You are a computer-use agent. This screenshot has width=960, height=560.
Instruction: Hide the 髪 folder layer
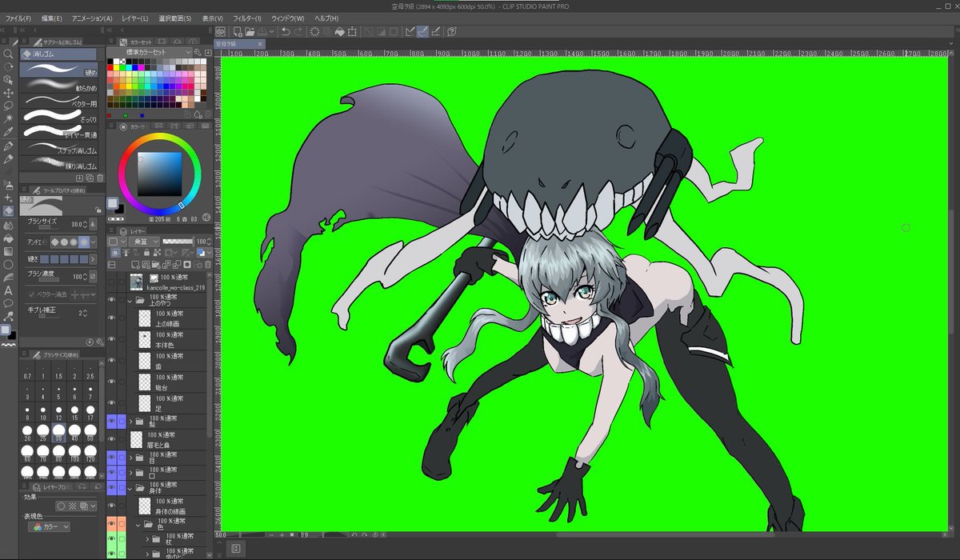click(x=111, y=420)
